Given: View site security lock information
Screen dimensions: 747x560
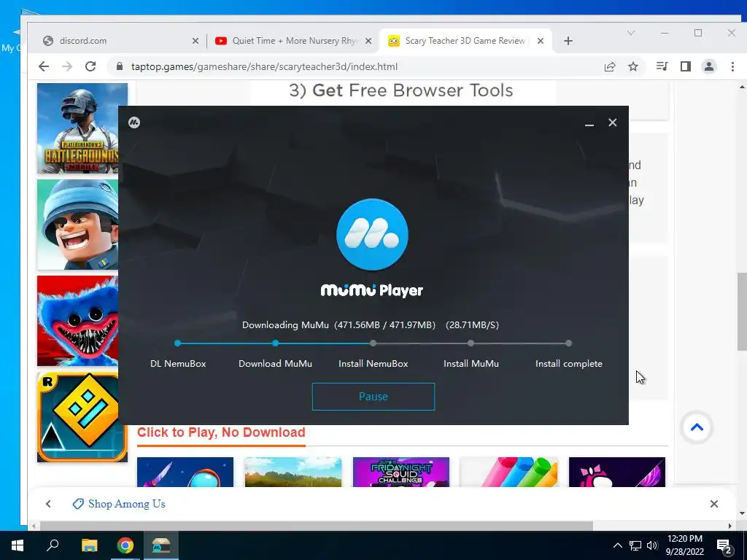Looking at the screenshot, I should coord(120,66).
